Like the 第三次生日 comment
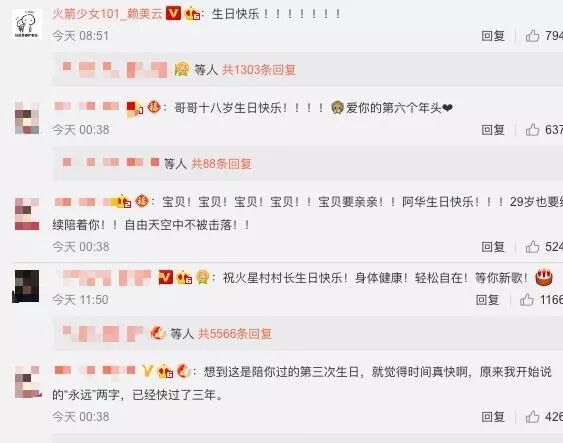This screenshot has height=443, width=563. (532, 417)
